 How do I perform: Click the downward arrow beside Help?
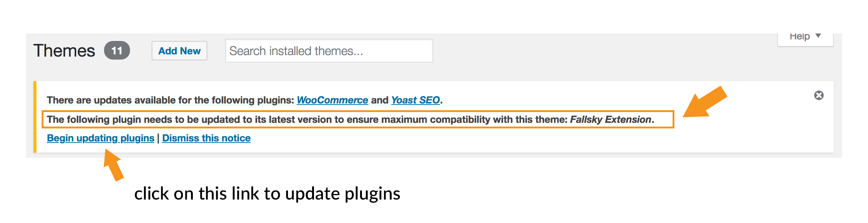click(x=819, y=36)
